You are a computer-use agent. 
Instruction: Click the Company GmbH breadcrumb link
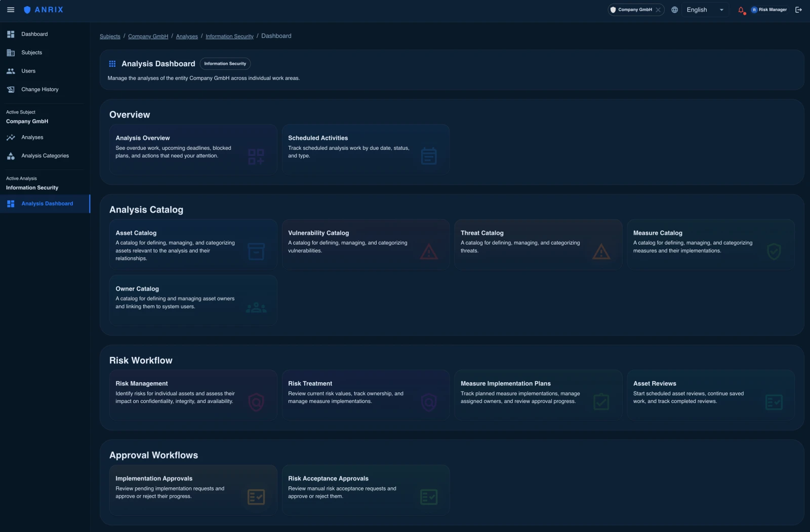pos(148,36)
